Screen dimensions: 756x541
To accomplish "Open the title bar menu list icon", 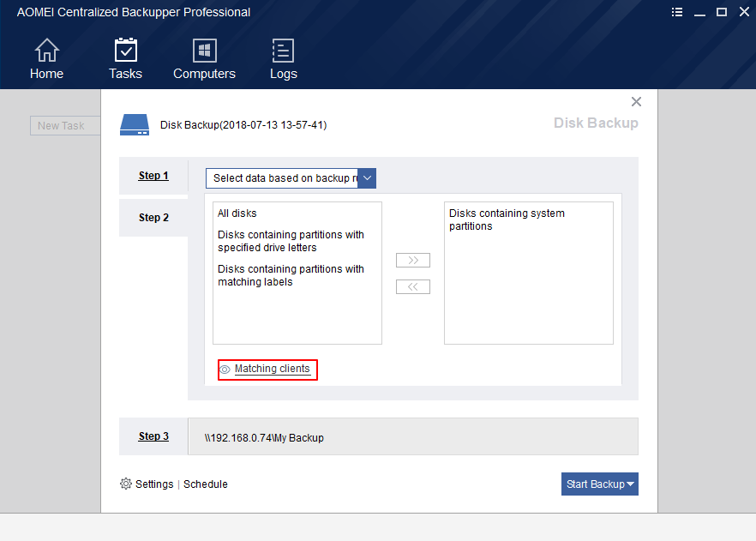I will coord(677,12).
